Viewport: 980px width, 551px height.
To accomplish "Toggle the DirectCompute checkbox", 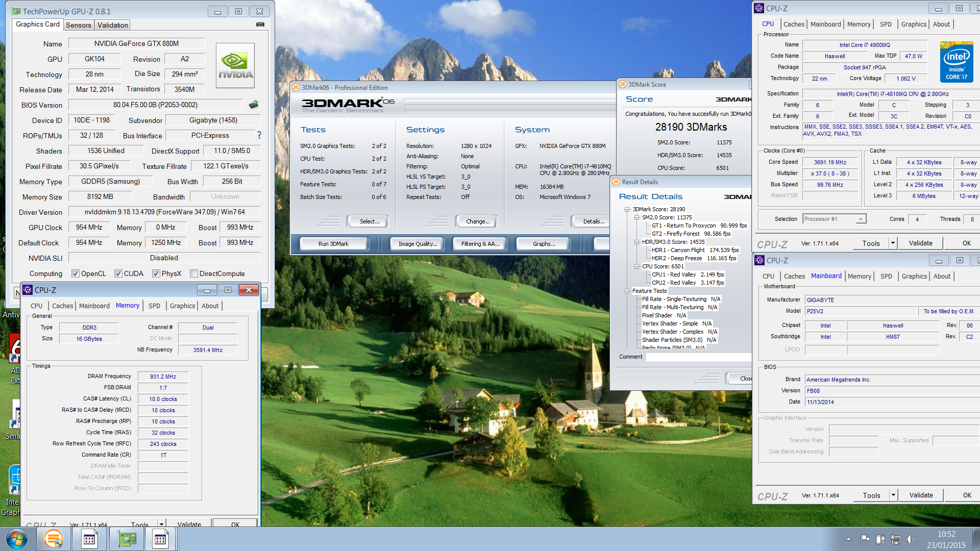I will click(194, 273).
